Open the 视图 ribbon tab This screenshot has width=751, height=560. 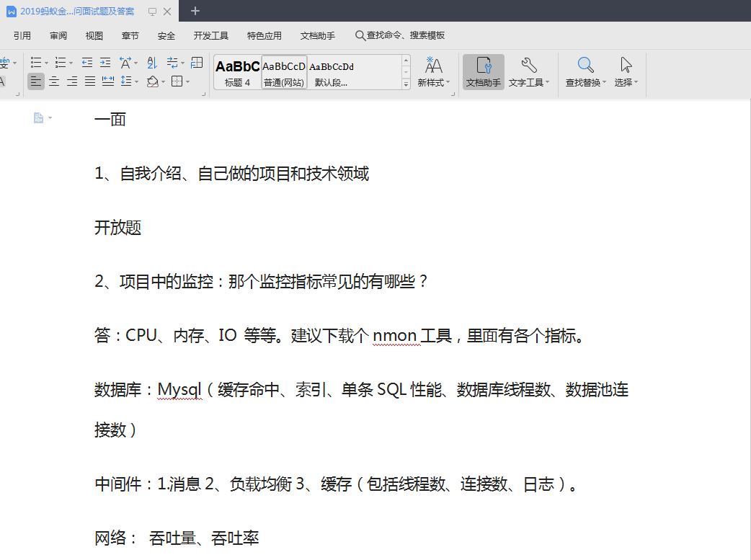pyautogui.click(x=94, y=36)
